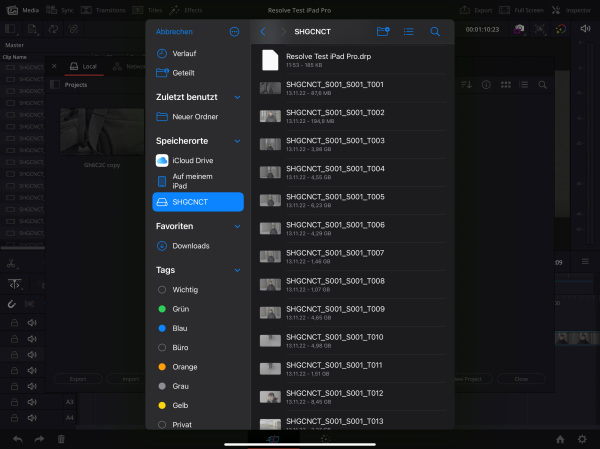Open the Downloads favorite
This screenshot has width=600, height=449.
198,246
